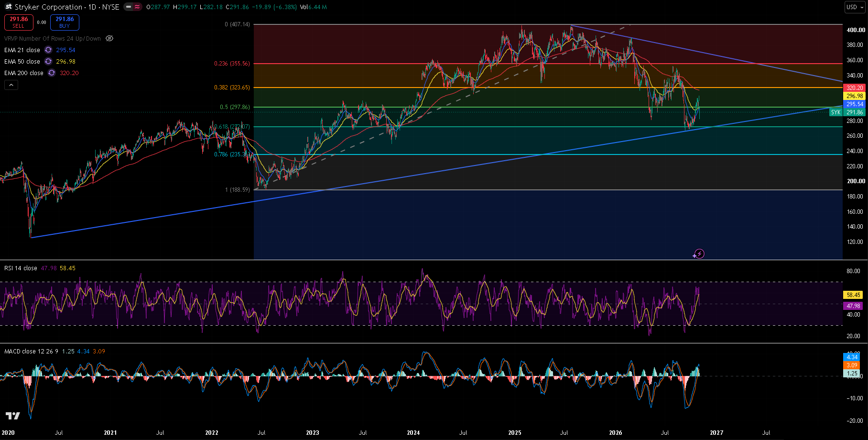The width and height of the screenshot is (868, 440).
Task: Click the purple refresh icon beside EMA 200
Action: point(52,73)
